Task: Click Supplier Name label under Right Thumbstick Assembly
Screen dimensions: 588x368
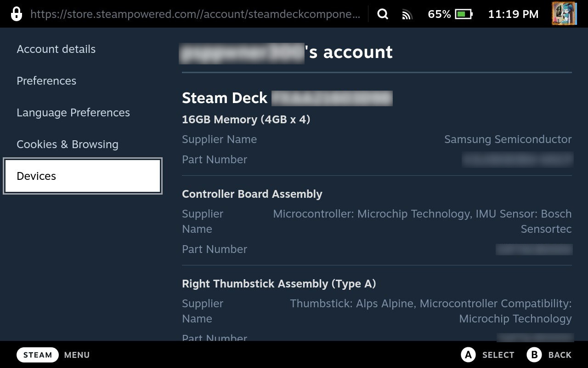Action: (x=203, y=311)
